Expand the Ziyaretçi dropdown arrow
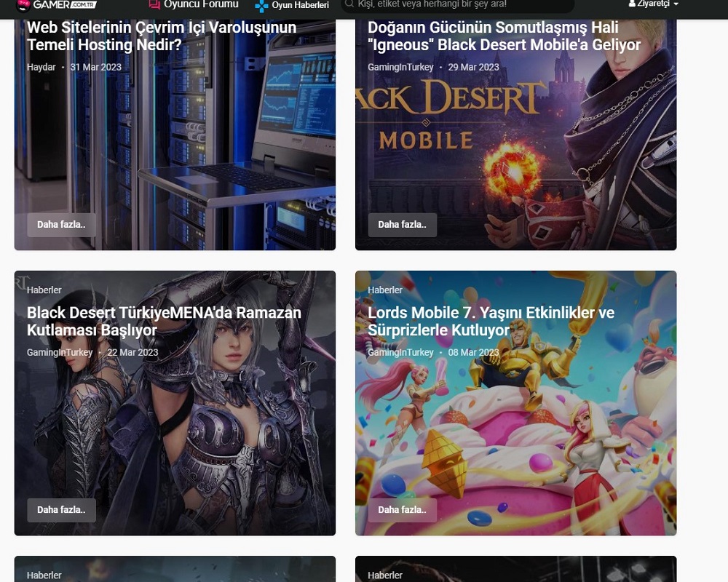 click(676, 4)
